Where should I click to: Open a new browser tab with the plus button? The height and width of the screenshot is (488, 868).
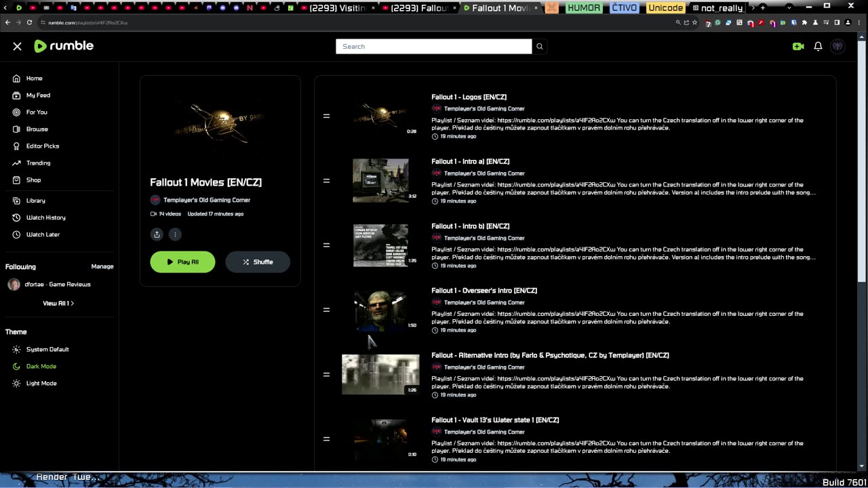pos(763,7)
